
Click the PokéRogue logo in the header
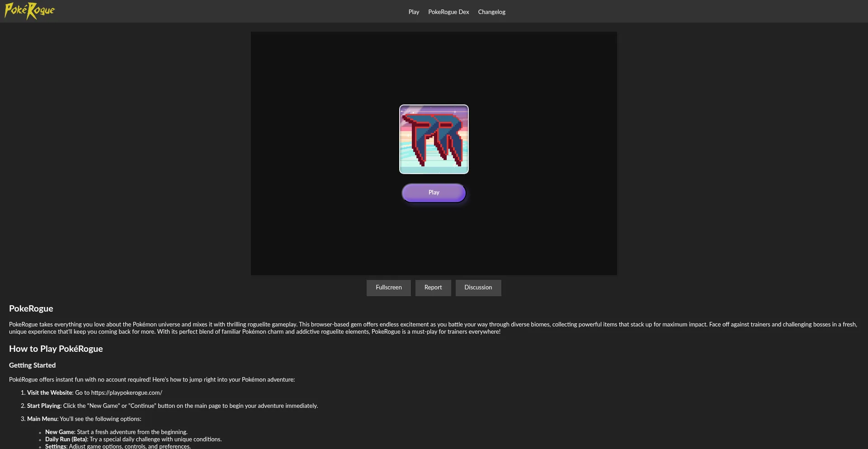point(29,11)
